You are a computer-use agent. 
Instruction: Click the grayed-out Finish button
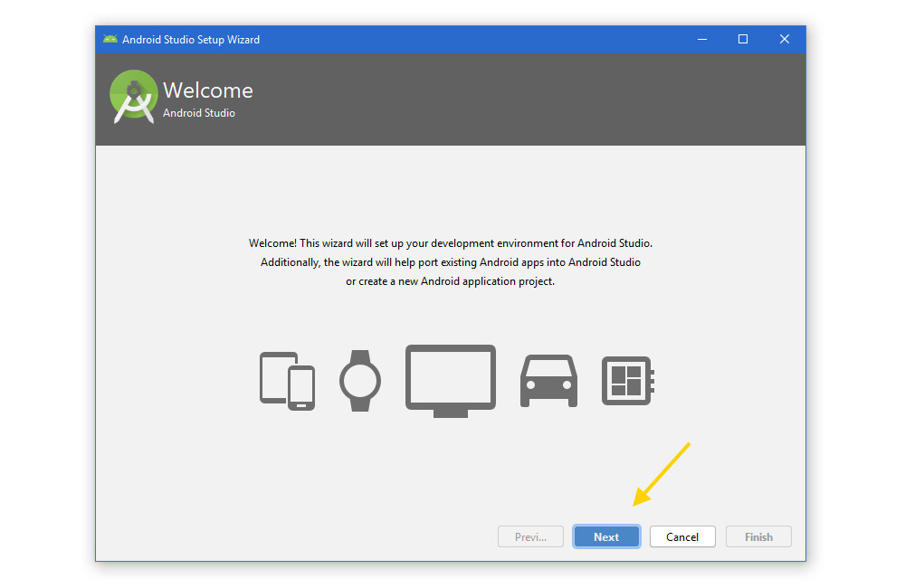tap(758, 536)
